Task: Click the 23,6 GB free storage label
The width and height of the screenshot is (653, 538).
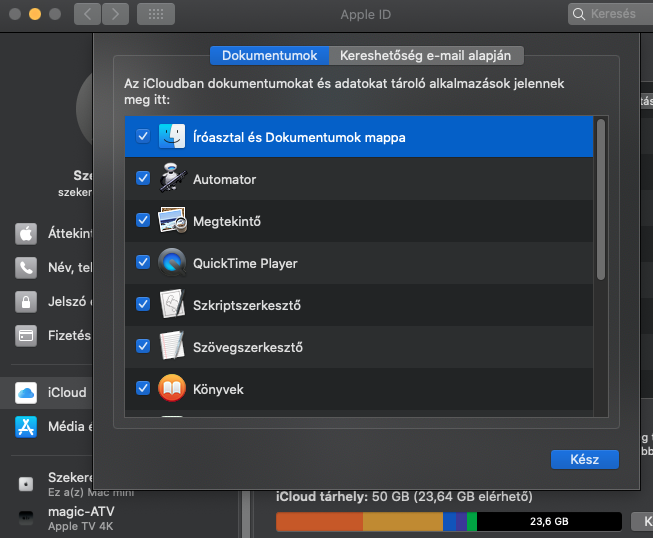Action: tap(549, 521)
